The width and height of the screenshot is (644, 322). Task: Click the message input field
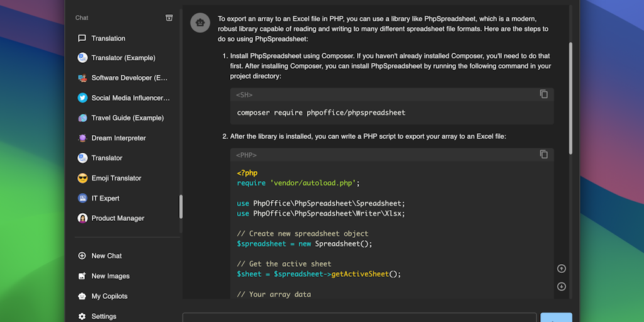[x=358, y=318]
